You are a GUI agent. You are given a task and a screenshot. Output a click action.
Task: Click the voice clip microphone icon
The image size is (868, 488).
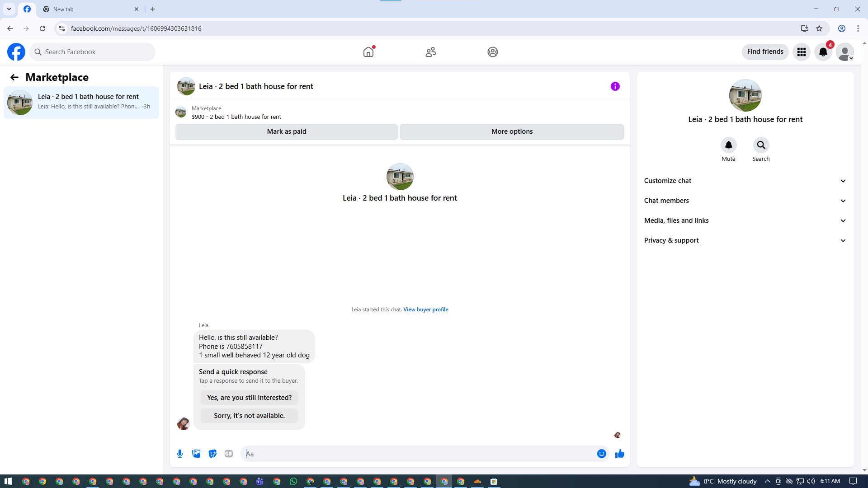(x=180, y=454)
